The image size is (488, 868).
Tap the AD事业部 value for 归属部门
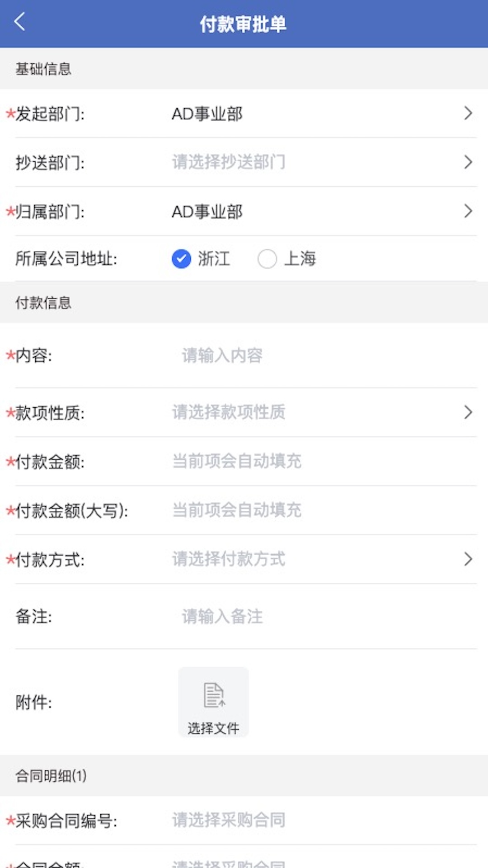pos(207,212)
